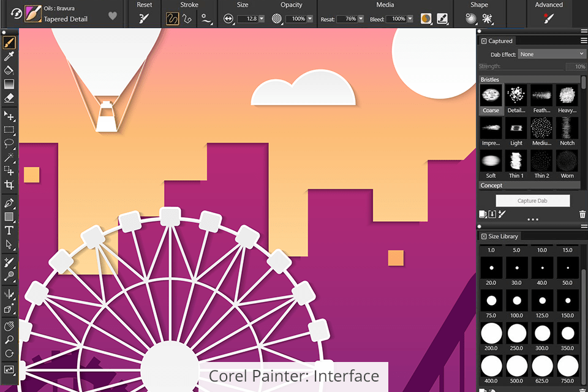Select the Rectangular Selection tool

point(9,130)
